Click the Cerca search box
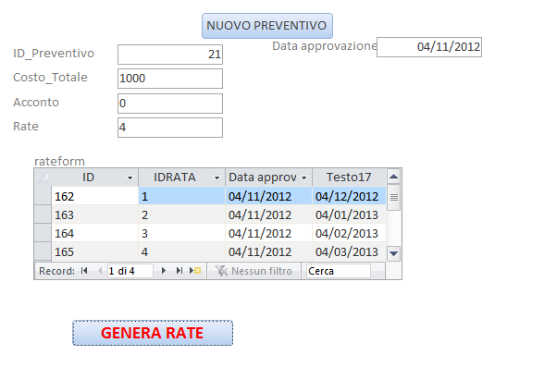The image size is (557, 392). pos(338,271)
